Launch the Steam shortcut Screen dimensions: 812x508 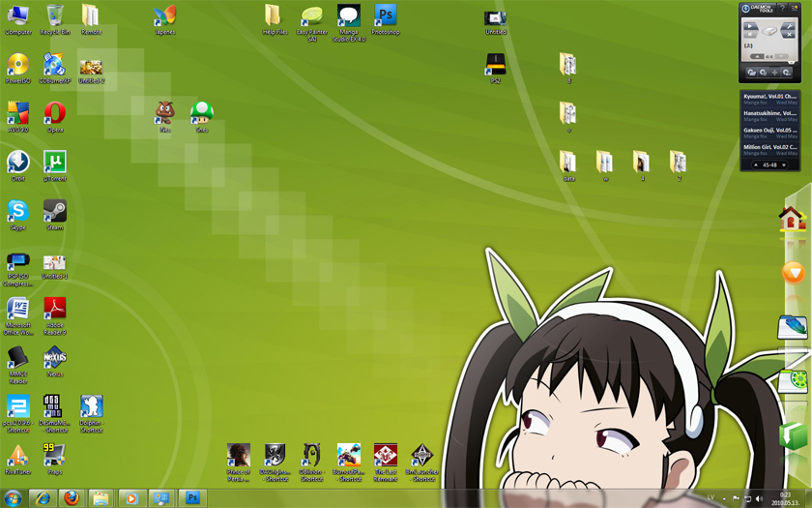pos(55,215)
